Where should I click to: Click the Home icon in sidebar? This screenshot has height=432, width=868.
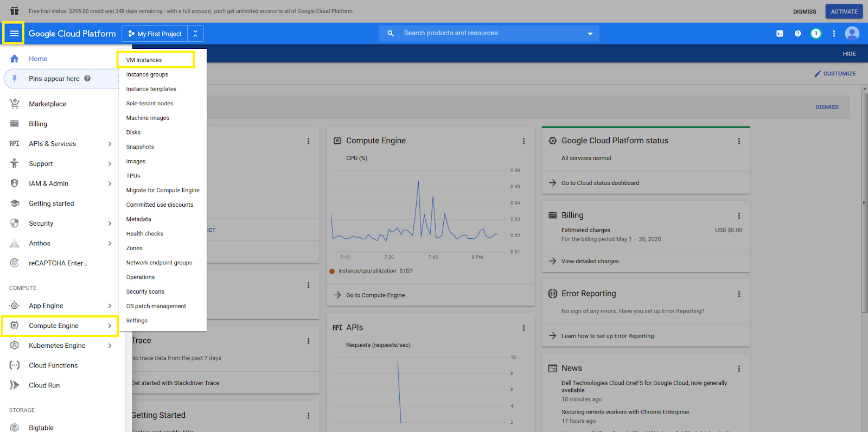point(15,59)
